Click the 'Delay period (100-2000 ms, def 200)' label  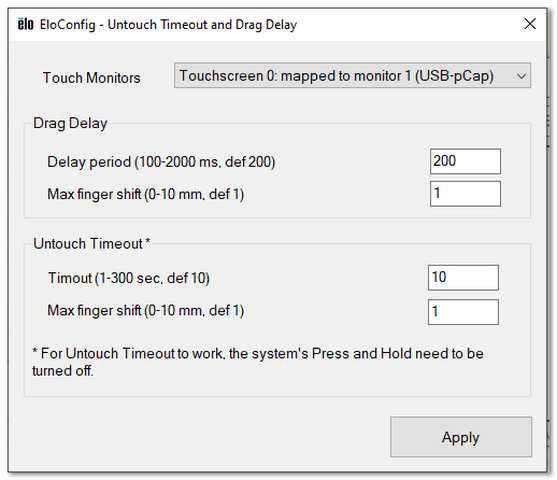tap(161, 162)
